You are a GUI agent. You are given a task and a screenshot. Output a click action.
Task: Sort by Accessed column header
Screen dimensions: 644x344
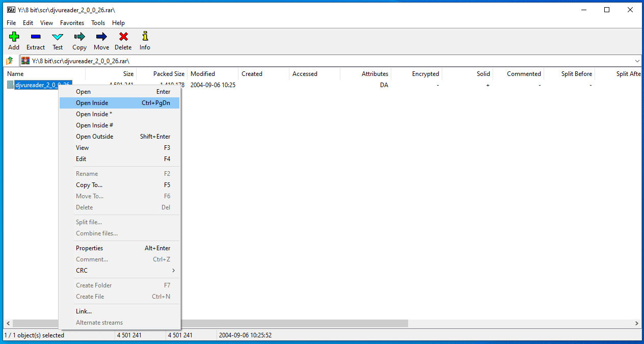[x=314, y=74]
